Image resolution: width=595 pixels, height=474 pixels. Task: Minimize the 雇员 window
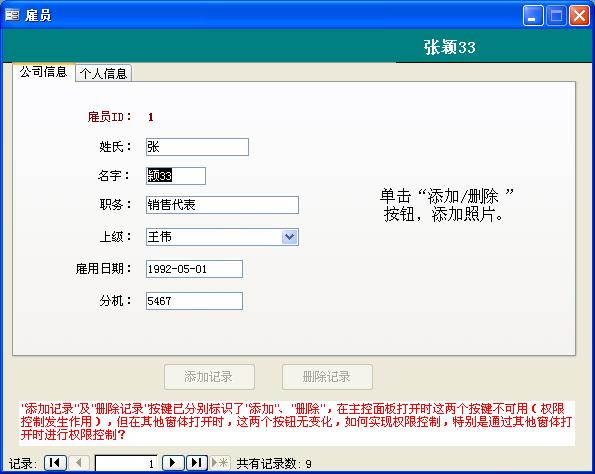533,16
